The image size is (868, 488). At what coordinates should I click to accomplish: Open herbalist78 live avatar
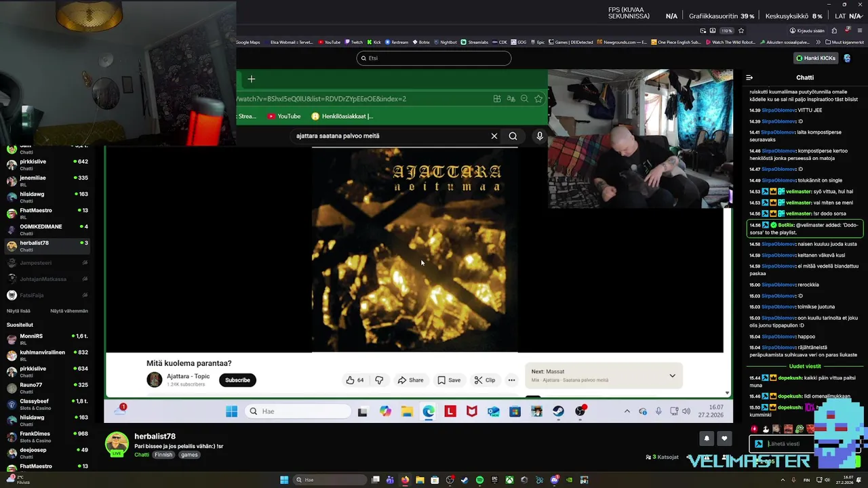(x=117, y=444)
